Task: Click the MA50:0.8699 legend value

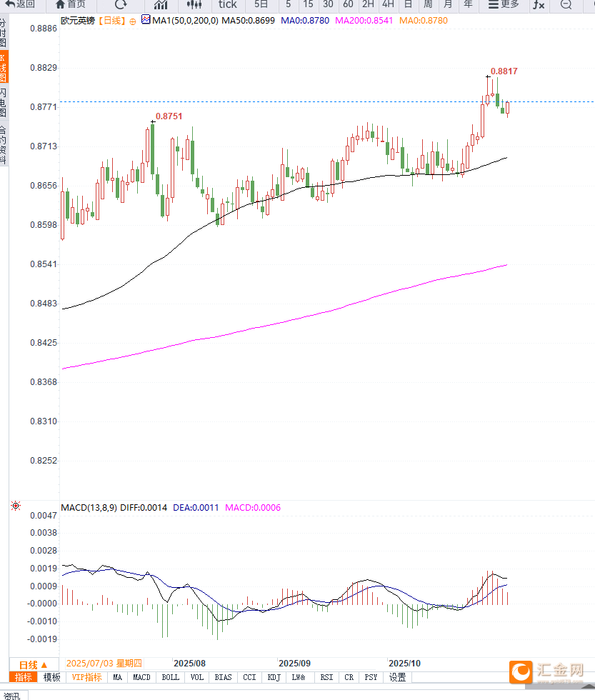Action: click(x=248, y=21)
